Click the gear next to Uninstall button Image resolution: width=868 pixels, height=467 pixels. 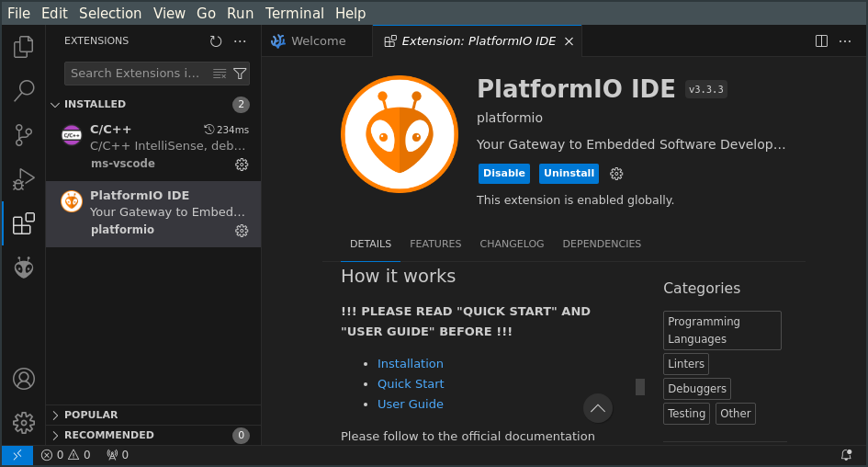[x=616, y=174]
